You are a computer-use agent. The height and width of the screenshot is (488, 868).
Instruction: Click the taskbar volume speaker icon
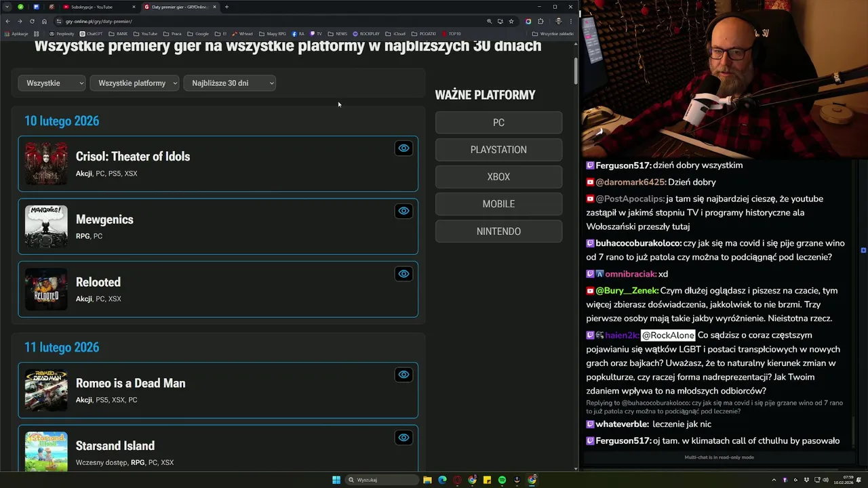(825, 480)
